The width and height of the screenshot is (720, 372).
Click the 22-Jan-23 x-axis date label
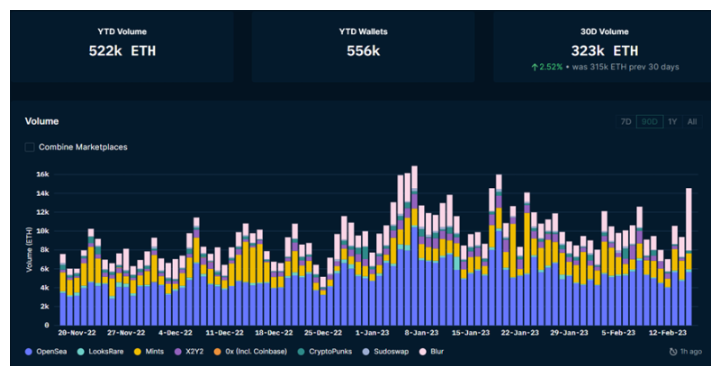tap(520, 333)
